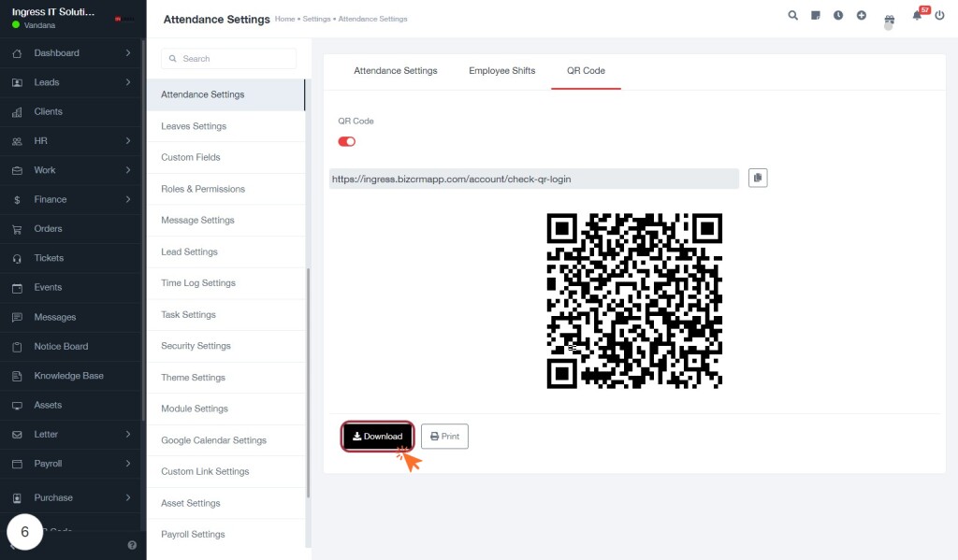958x560 pixels.
Task: Toggle the QR Code switch off
Action: (x=346, y=142)
